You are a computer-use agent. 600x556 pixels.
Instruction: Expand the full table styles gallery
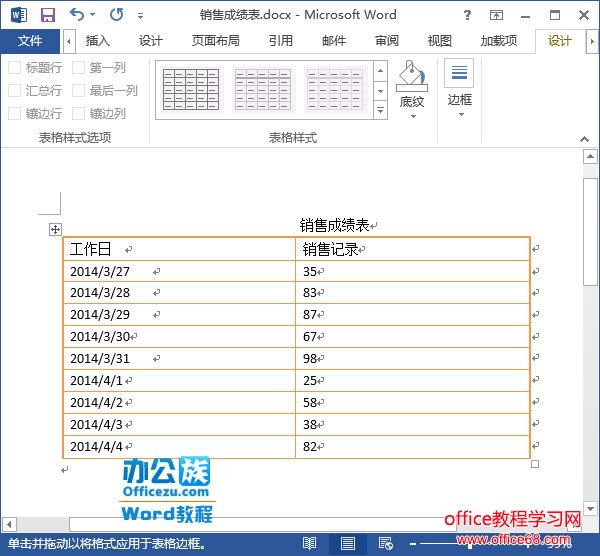(380, 110)
